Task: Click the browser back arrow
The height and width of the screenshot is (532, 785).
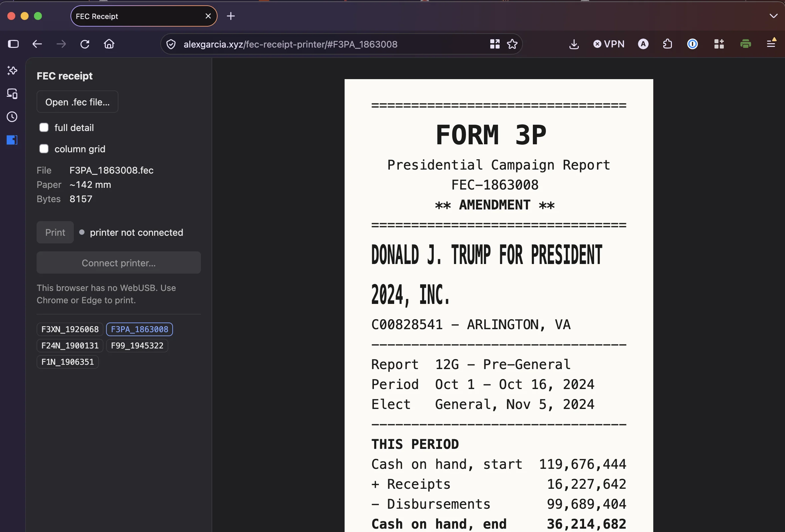Action: coord(37,44)
